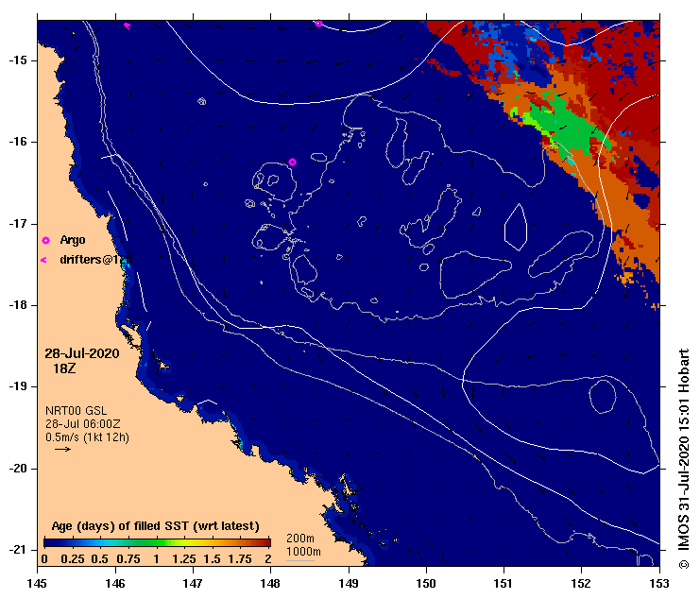This screenshot has width=700, height=599.
Task: Click the longitude label '147'
Action: pos(193,583)
